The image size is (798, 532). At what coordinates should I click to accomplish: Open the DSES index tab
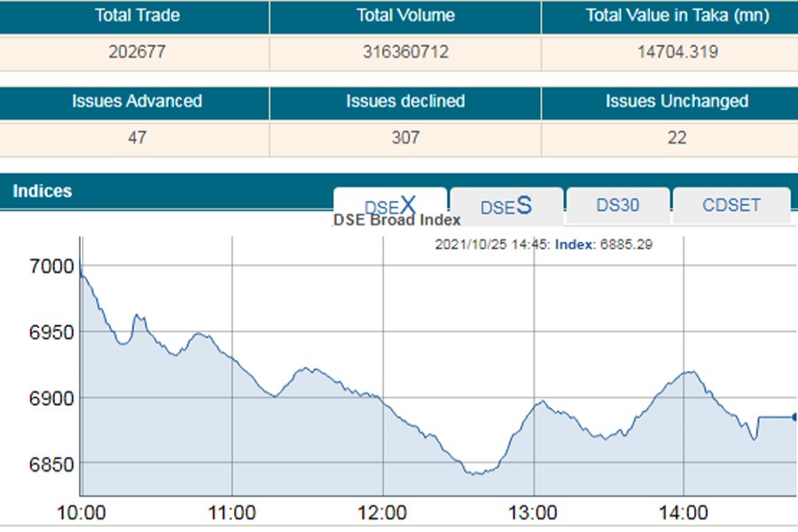click(506, 206)
